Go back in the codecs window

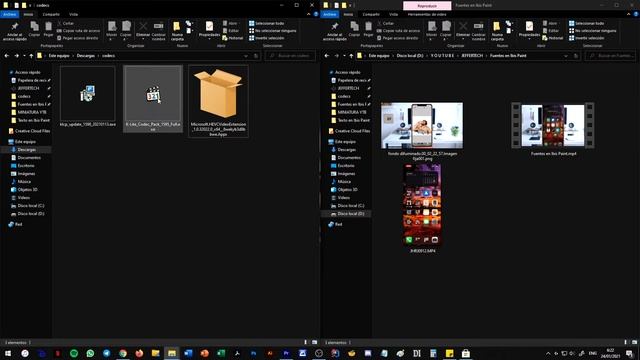7,56
